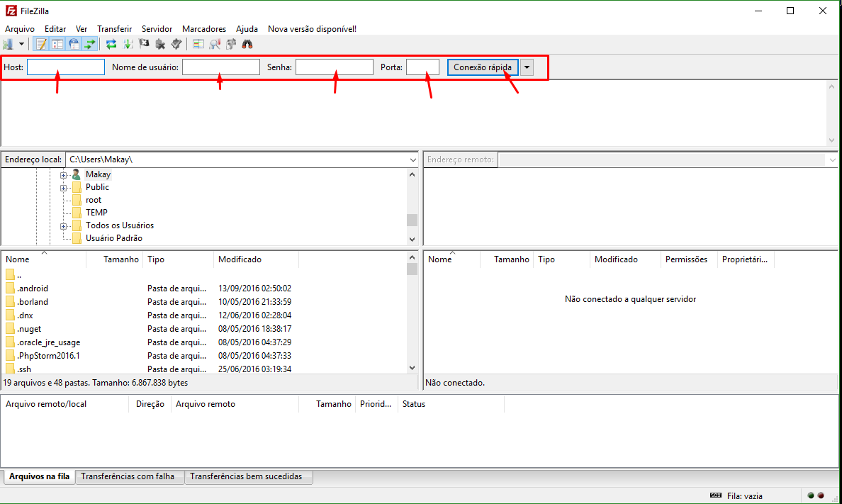Open the Site Manager dropdown arrow
This screenshot has width=842, height=504.
click(x=21, y=44)
